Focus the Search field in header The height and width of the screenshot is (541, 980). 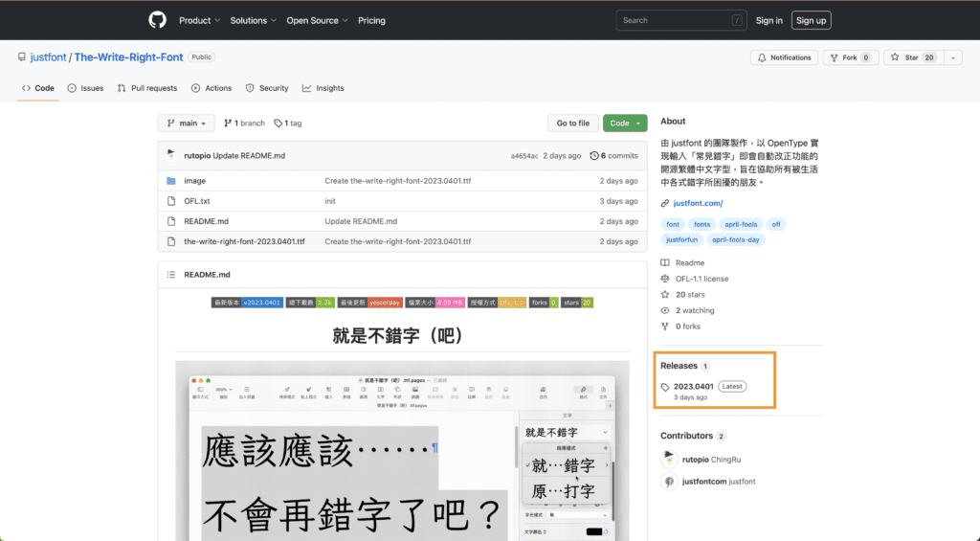point(680,21)
